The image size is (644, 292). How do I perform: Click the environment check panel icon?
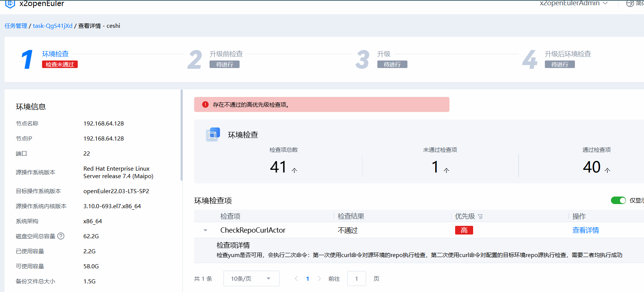click(213, 135)
